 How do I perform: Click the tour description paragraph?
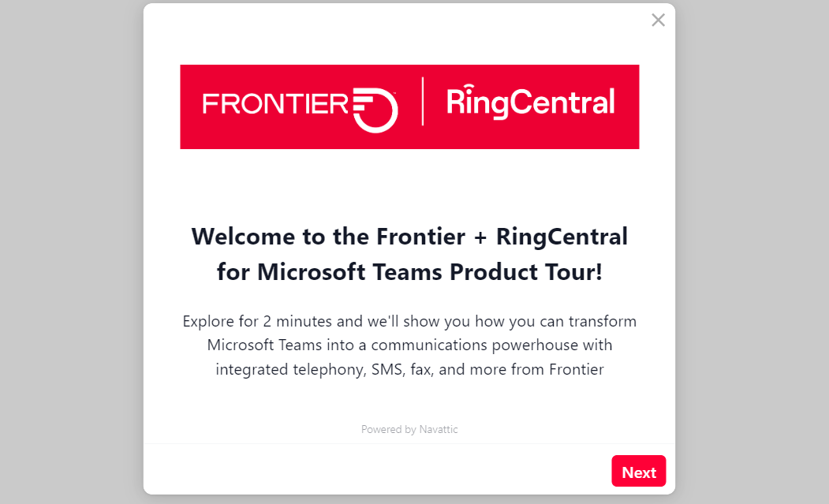pos(409,345)
